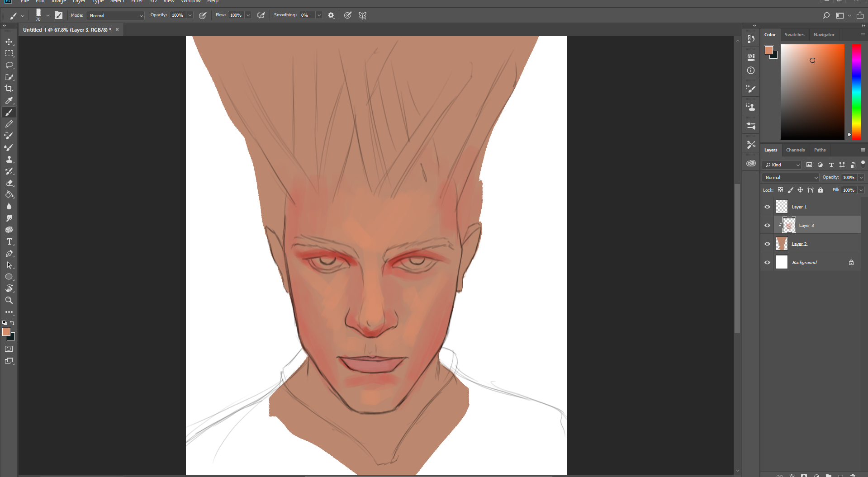Toggle symmetry paint options
This screenshot has width=868, height=477.
(x=362, y=15)
